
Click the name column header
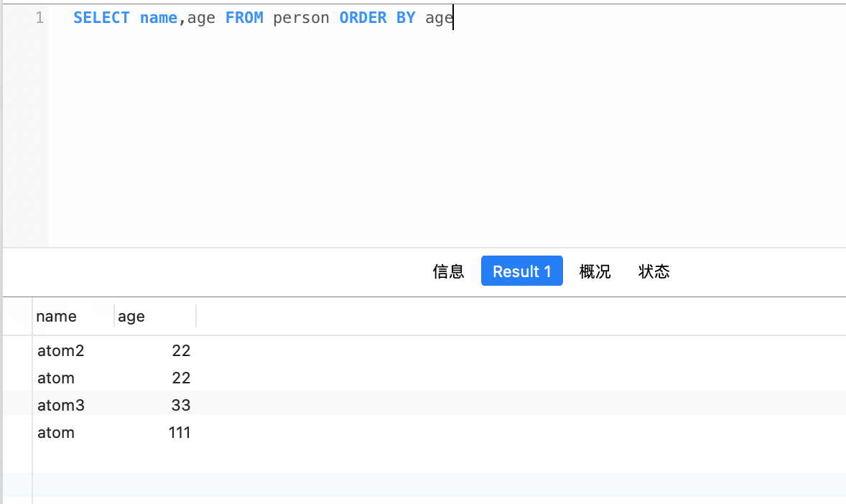[56, 316]
